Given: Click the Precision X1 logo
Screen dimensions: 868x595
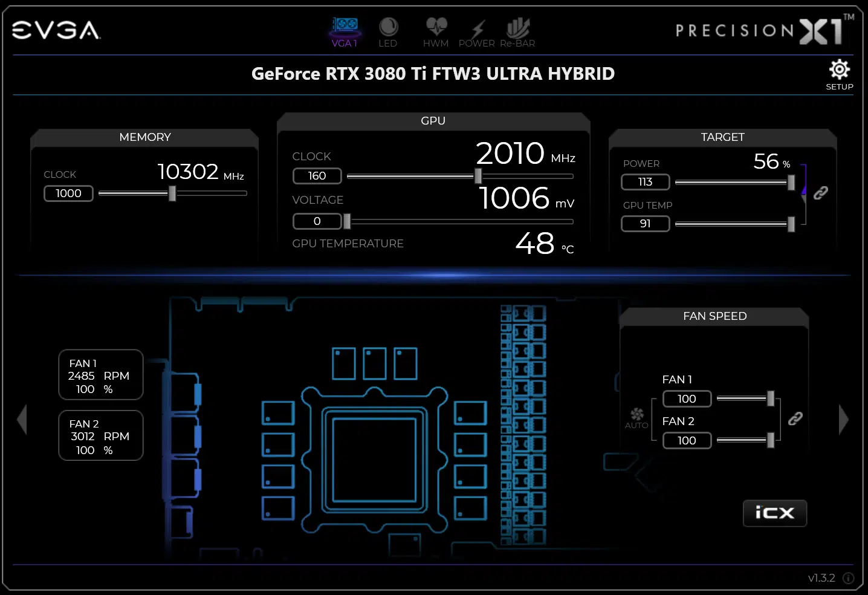Looking at the screenshot, I should (x=765, y=30).
